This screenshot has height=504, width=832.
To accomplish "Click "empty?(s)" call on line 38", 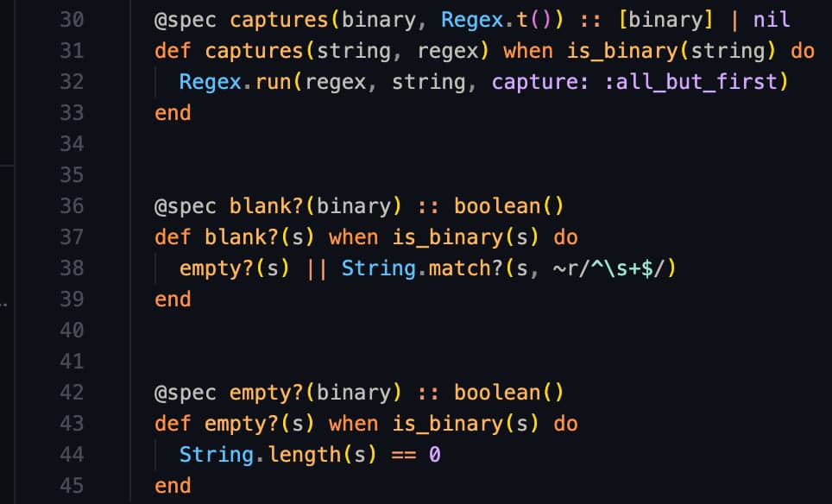I will [235, 268].
